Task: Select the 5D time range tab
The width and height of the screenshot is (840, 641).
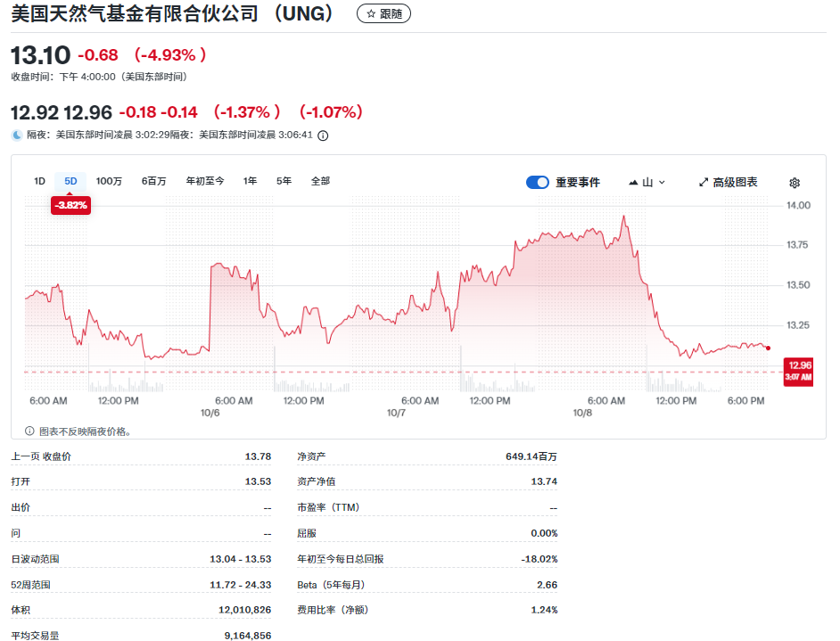Action: [70, 181]
